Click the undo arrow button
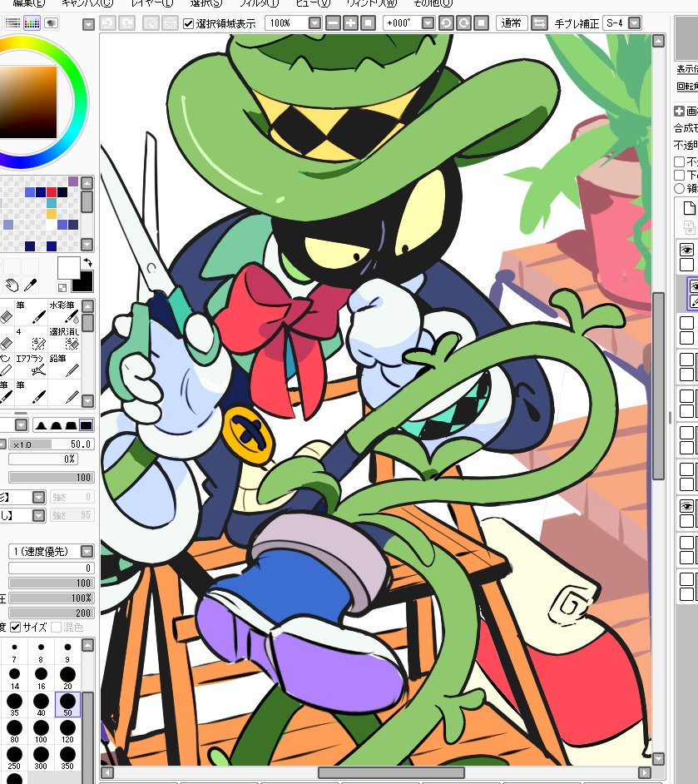Screen dimensions: 698x784 107,23
